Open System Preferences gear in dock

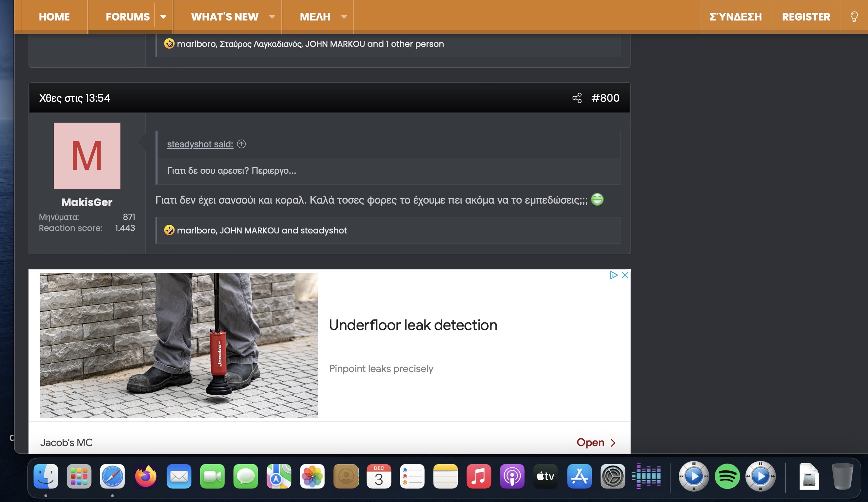click(613, 476)
